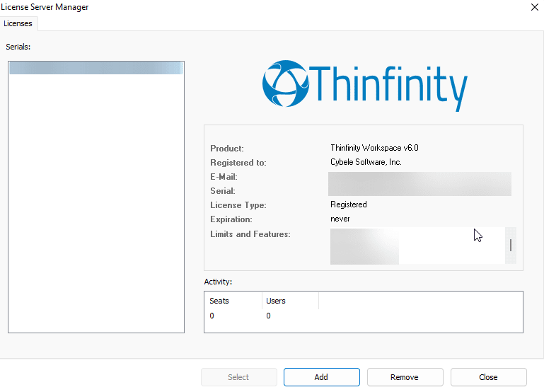Click the E-Mail label
This screenshot has height=392, width=544.
pyautogui.click(x=224, y=177)
